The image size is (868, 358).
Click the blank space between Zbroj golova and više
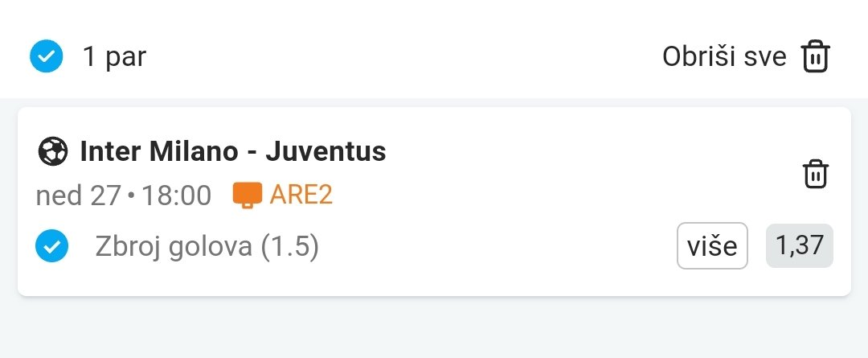[x=498, y=247]
